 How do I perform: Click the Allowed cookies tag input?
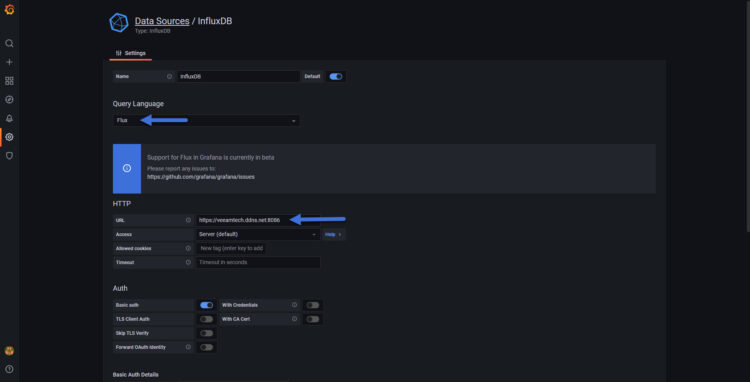232,248
